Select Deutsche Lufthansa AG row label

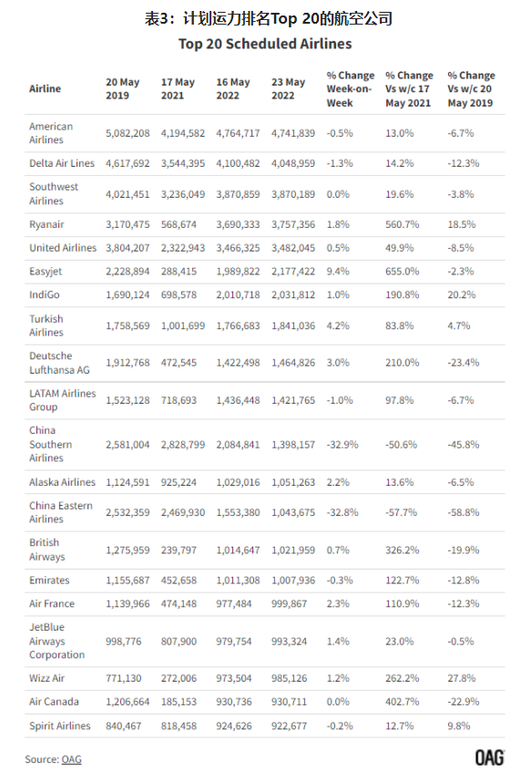point(59,363)
